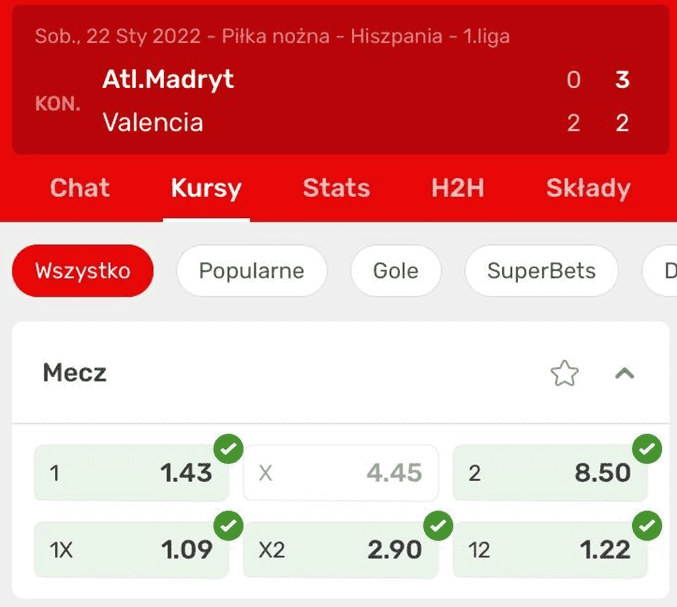Toggle the Gole filter chip
The width and height of the screenshot is (677, 607).
coord(396,271)
